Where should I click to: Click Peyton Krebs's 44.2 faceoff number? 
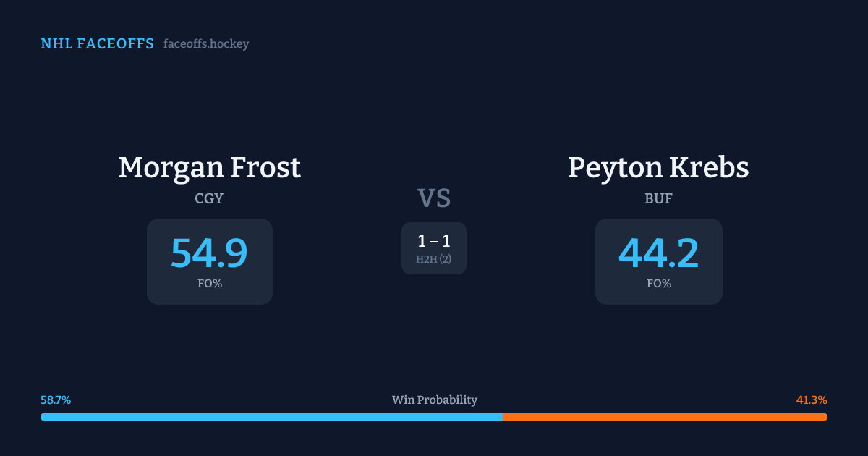(658, 253)
